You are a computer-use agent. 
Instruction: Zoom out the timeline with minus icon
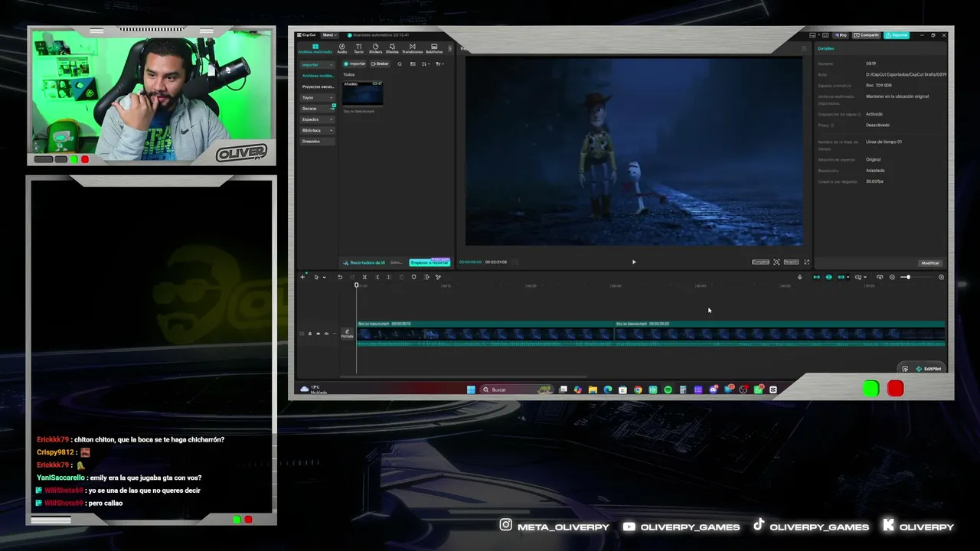tap(892, 277)
